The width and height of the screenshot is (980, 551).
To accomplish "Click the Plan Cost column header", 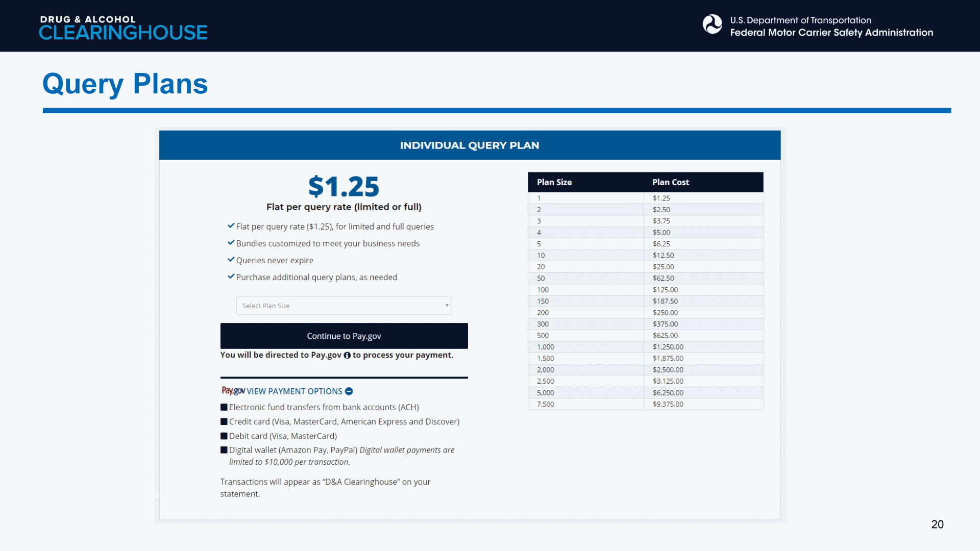I will [x=670, y=182].
